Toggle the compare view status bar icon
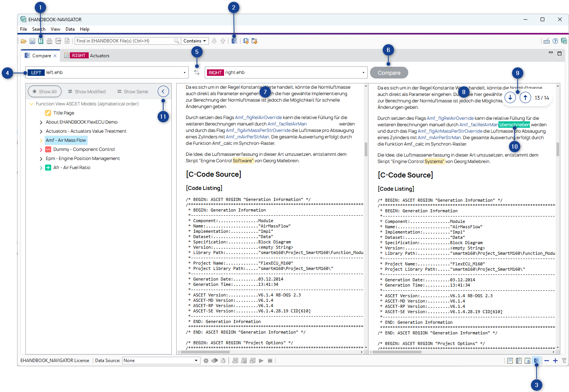Viewport: 569px width, 392px height. 536,361
